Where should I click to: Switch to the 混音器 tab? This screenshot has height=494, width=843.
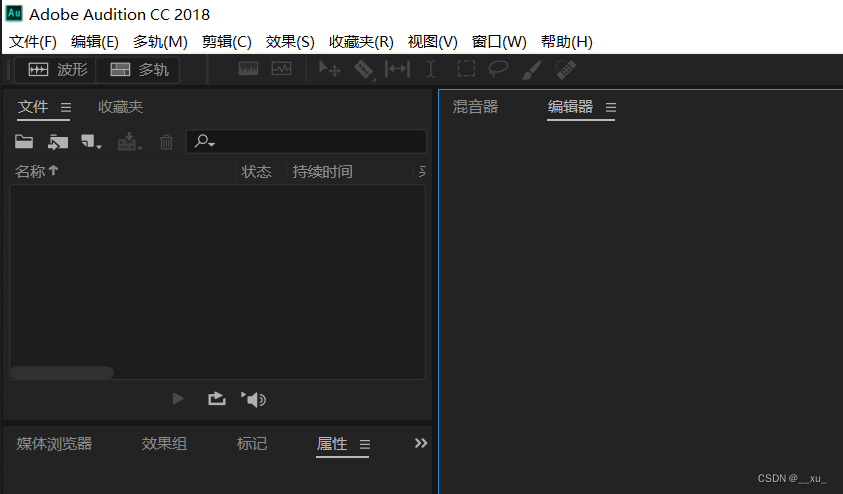click(x=475, y=107)
